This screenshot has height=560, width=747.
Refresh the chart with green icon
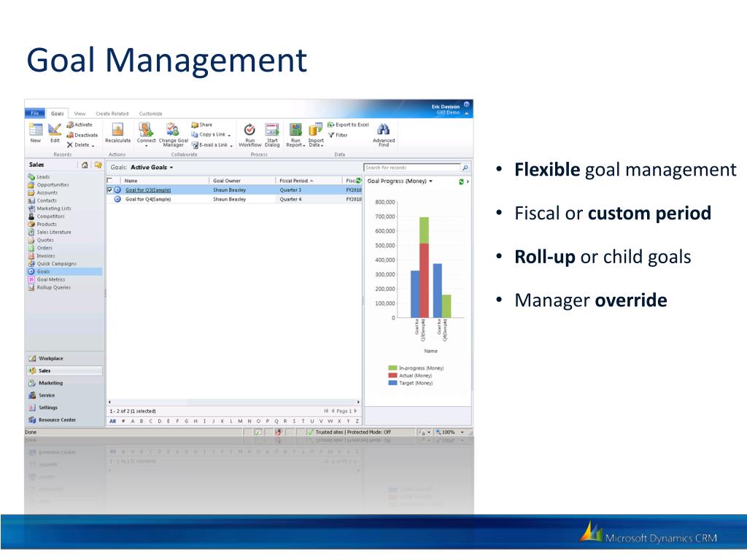coord(461,182)
